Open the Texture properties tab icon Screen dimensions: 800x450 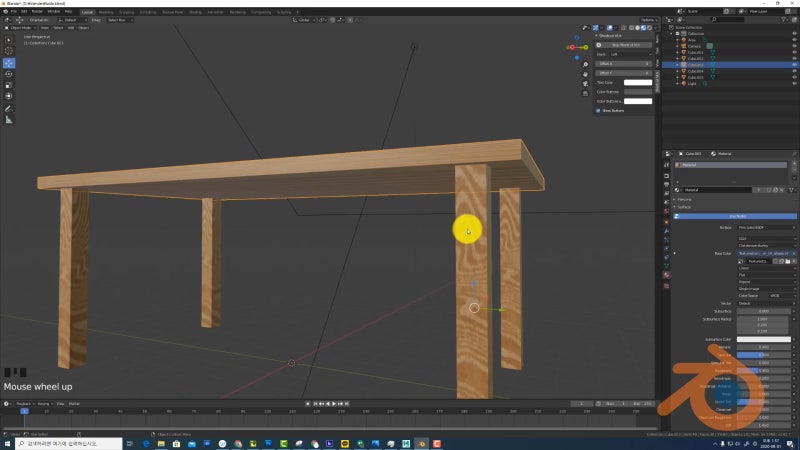click(x=666, y=286)
